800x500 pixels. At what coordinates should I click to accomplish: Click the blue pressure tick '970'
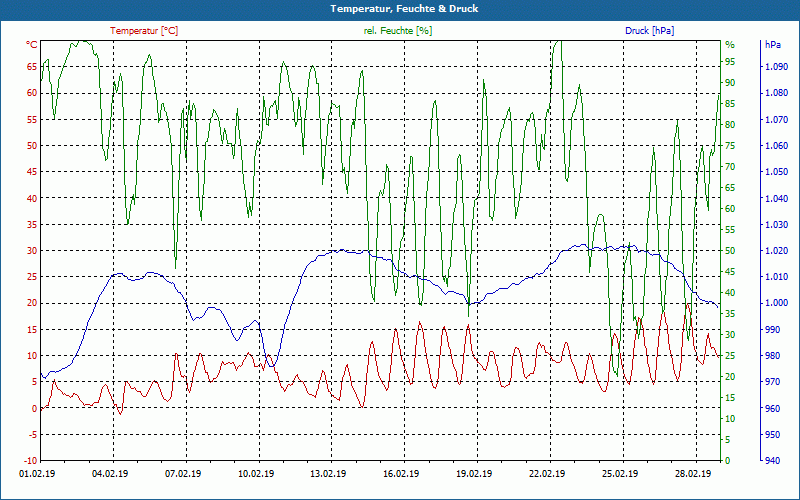(773, 382)
